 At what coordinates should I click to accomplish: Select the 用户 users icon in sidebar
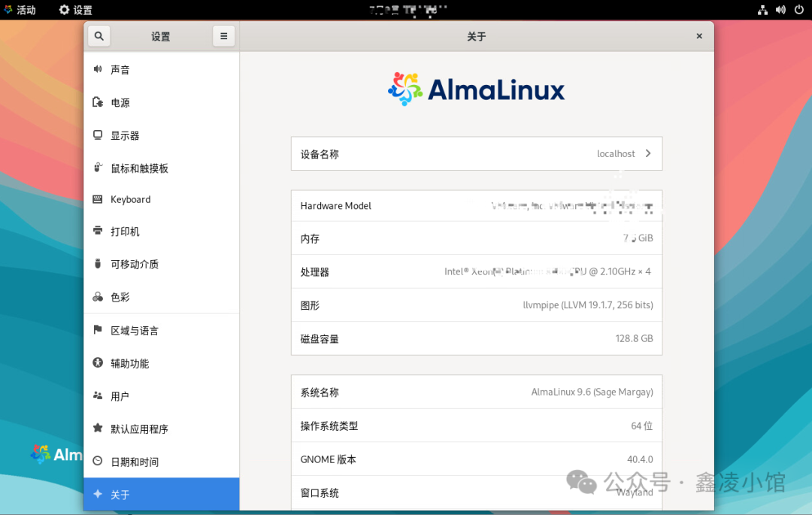[98, 396]
